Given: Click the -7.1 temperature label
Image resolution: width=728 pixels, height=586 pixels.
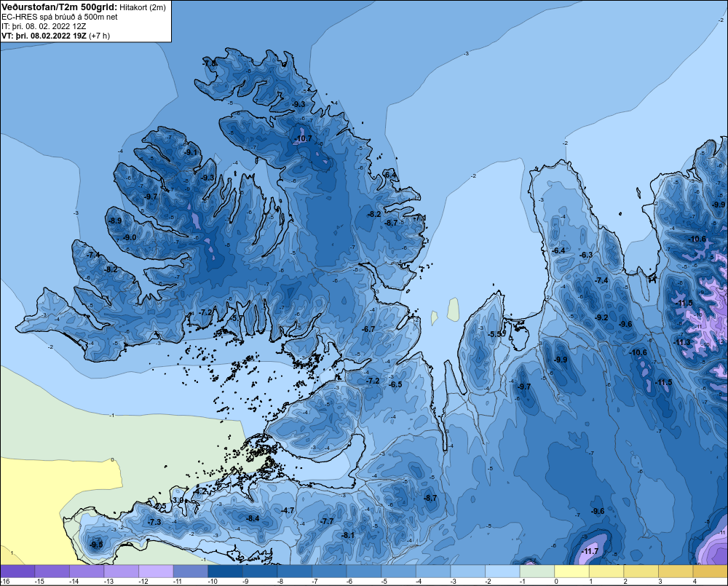Looking at the screenshot, I should click(x=420, y=218).
